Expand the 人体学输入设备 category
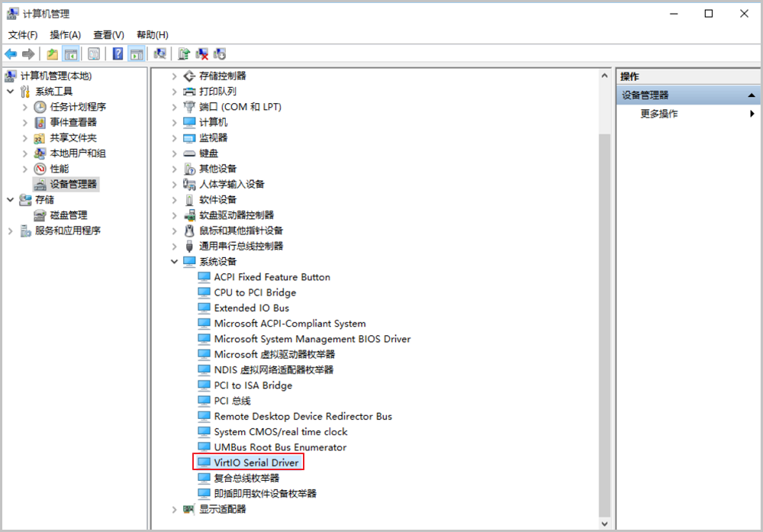The height and width of the screenshot is (532, 763). coord(174,185)
